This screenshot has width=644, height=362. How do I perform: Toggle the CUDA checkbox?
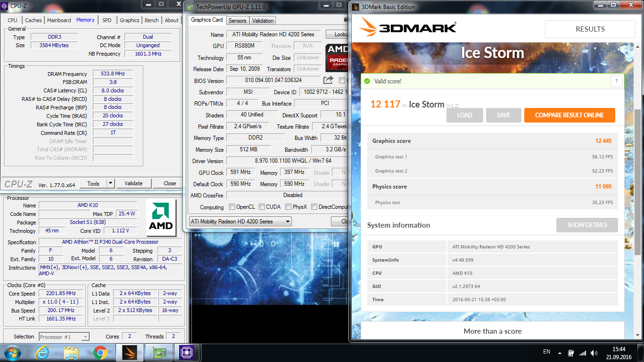(x=261, y=206)
